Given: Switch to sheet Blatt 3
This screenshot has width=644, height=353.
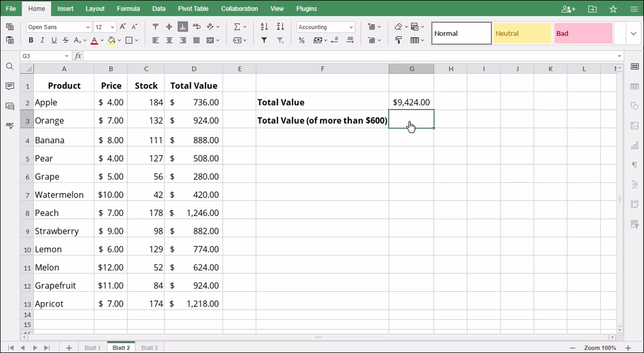Looking at the screenshot, I should click(x=149, y=348).
